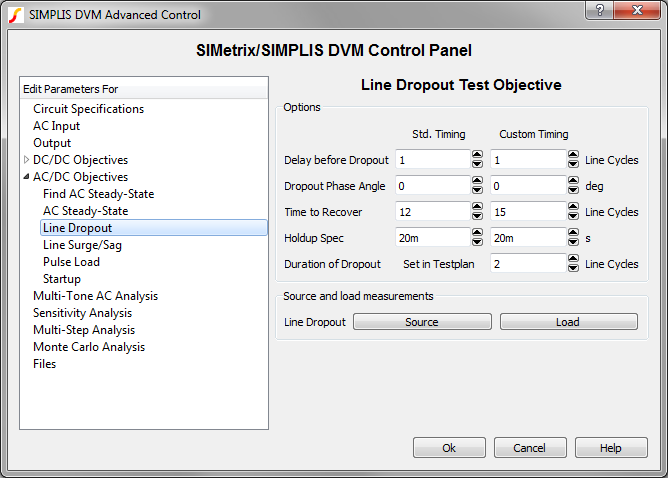Collapse the AC/DC Objectives tree node

coord(26,177)
